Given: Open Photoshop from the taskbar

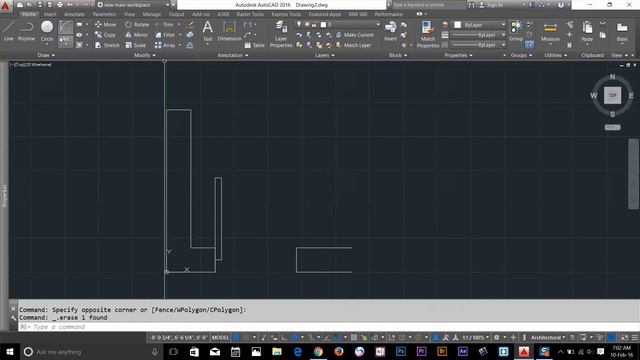Looking at the screenshot, I should 401,351.
